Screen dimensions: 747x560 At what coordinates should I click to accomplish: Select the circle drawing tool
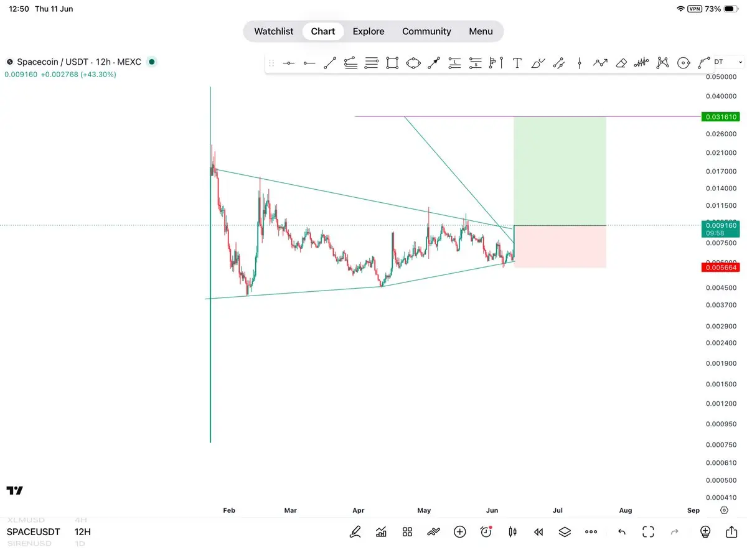coord(684,63)
